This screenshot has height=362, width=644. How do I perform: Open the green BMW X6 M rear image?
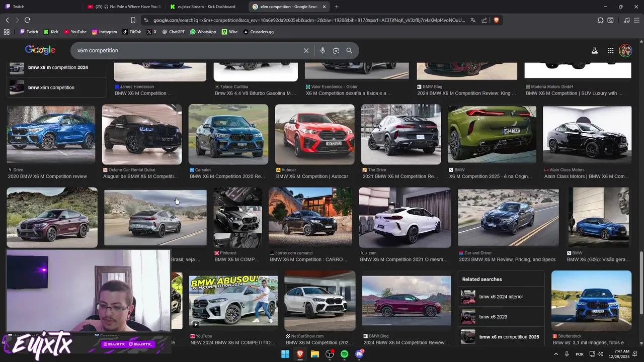492,135
